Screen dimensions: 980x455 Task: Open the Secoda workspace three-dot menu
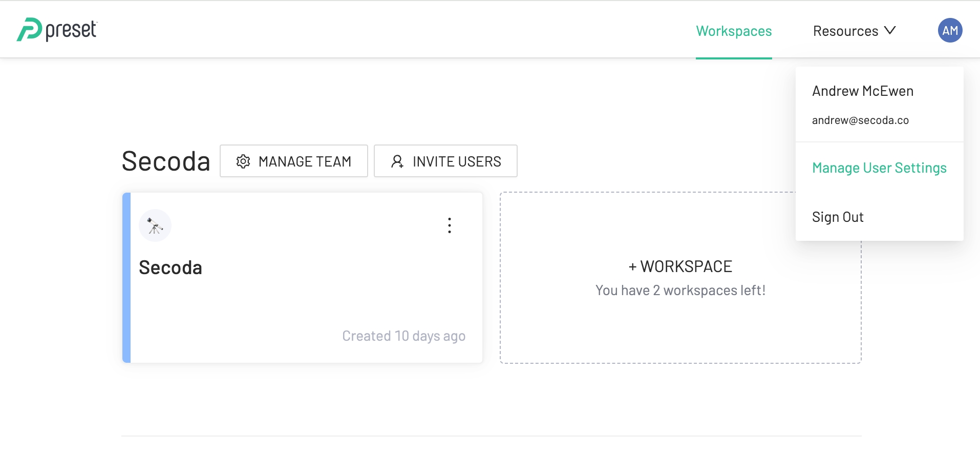point(449,225)
